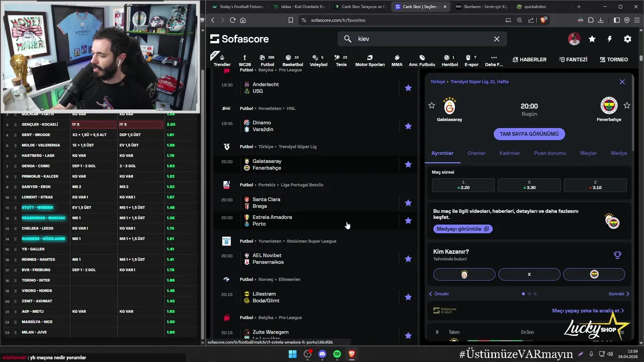Image resolution: width=644 pixels, height=362 pixels.
Task: Switch to the Oranlar tab
Action: click(x=476, y=153)
